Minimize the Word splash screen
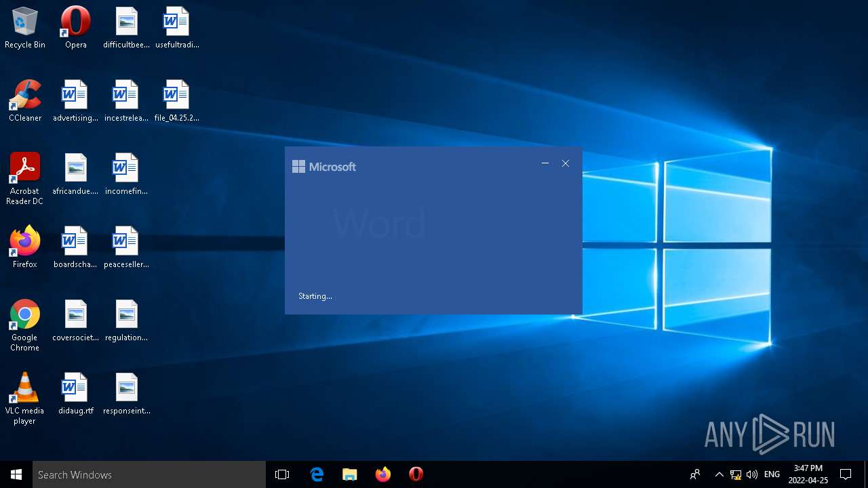The height and width of the screenshot is (488, 868). [545, 163]
